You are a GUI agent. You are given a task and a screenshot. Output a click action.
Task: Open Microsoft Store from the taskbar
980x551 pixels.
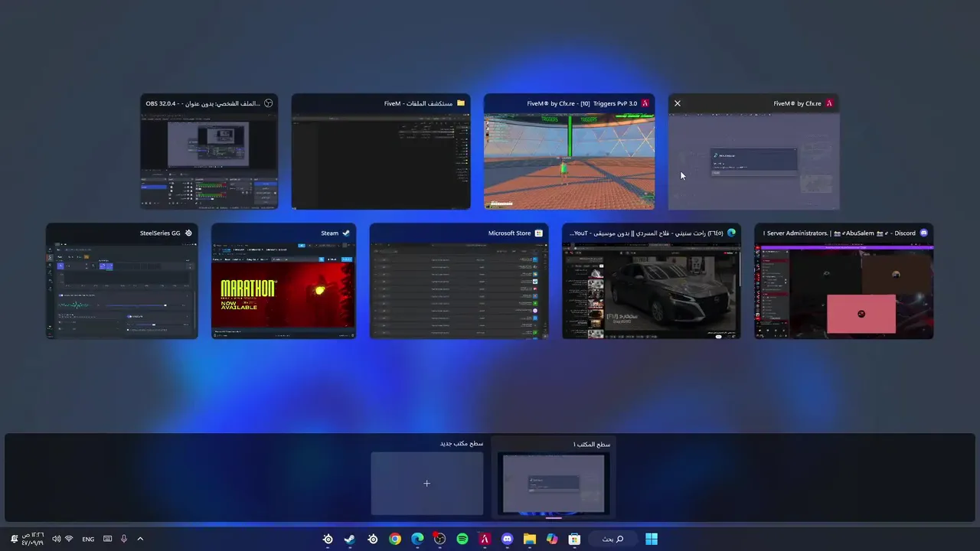tap(574, 539)
